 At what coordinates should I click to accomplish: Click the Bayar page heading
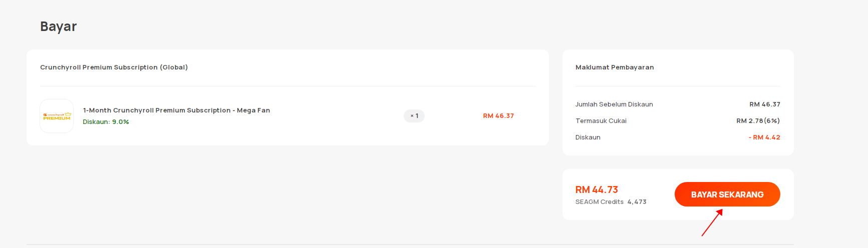59,26
